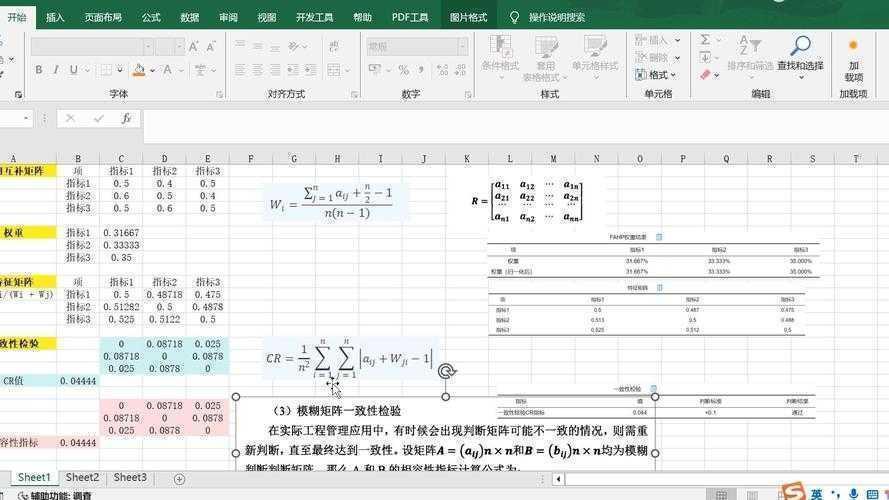Open the 插入 ribbon tab
The width and height of the screenshot is (889, 500).
pyautogui.click(x=55, y=18)
